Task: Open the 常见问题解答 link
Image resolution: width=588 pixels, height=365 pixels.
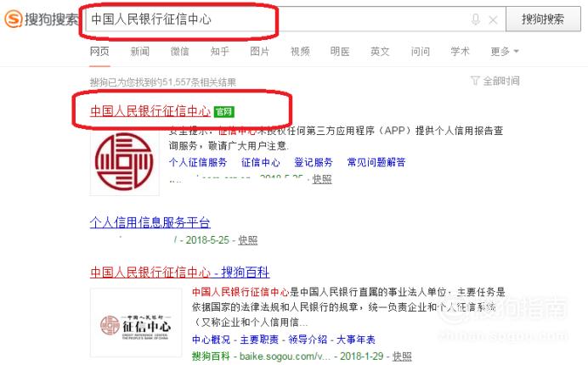Action: coord(376,162)
